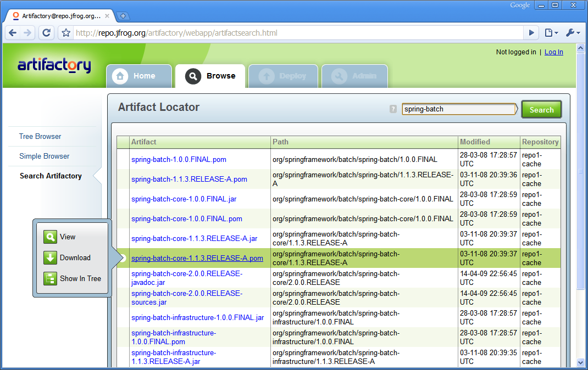Click the green View magnifier icon
This screenshot has width=588, height=370.
(x=51, y=237)
